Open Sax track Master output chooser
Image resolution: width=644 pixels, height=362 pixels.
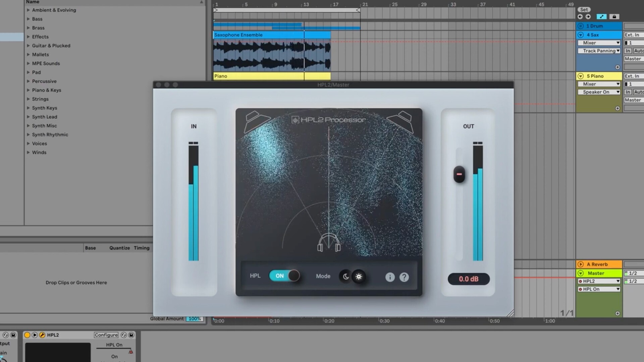point(634,59)
